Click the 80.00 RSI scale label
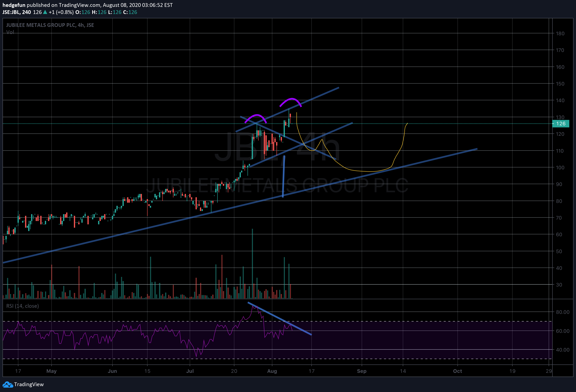Image resolution: width=576 pixels, height=392 pixels. pos(562,312)
